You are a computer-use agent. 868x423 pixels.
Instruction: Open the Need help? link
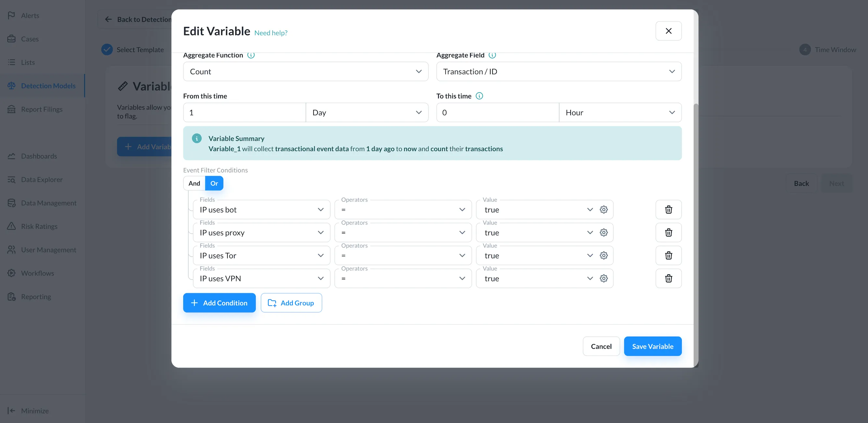click(271, 33)
